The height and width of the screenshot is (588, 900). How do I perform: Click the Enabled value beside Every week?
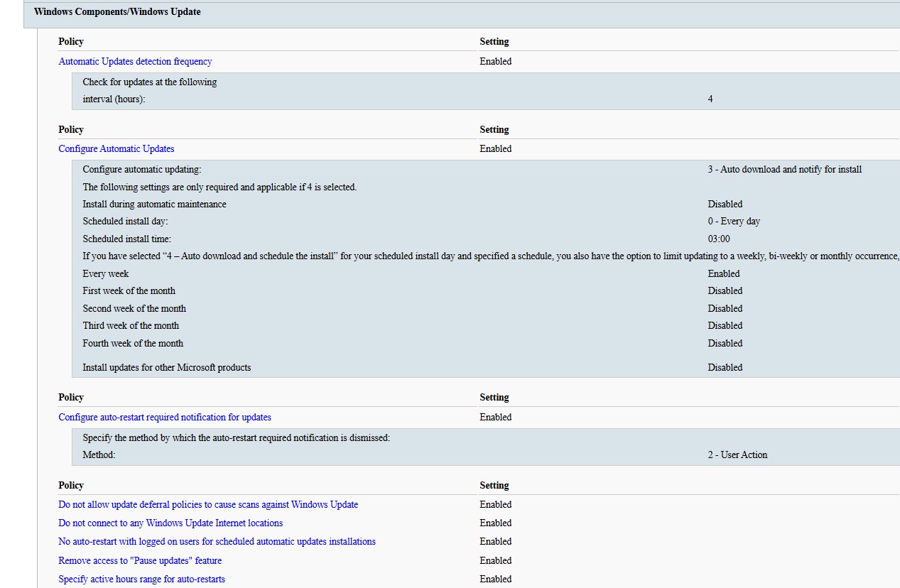click(724, 274)
